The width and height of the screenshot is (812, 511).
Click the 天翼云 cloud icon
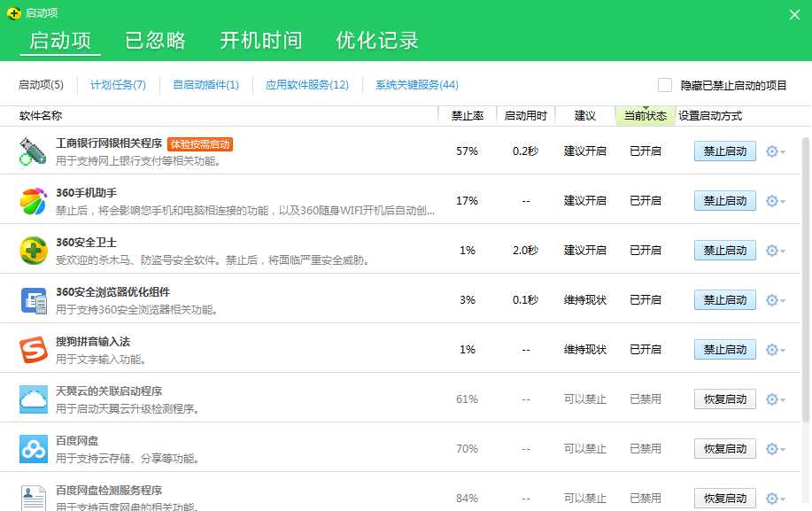point(34,399)
